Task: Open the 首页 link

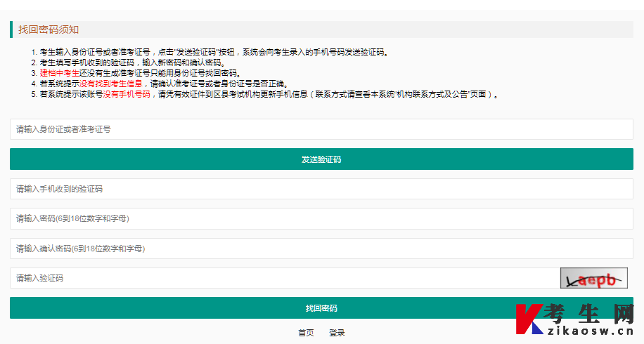Action: (x=306, y=333)
